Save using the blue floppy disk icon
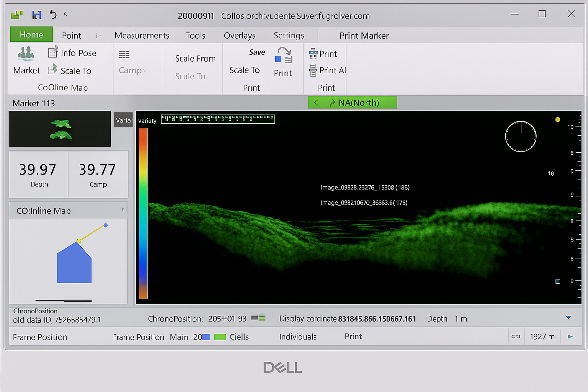The height and width of the screenshot is (392, 588). pos(36,15)
